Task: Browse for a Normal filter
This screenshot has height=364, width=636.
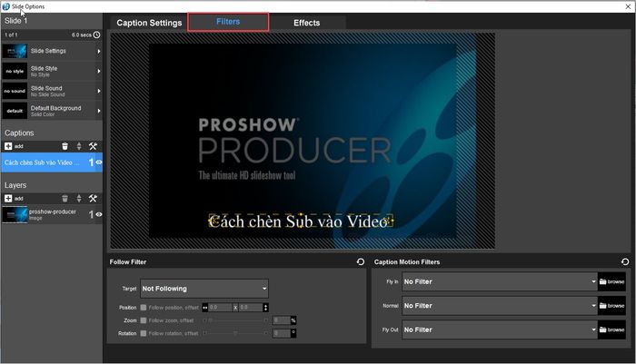Action: coord(611,306)
